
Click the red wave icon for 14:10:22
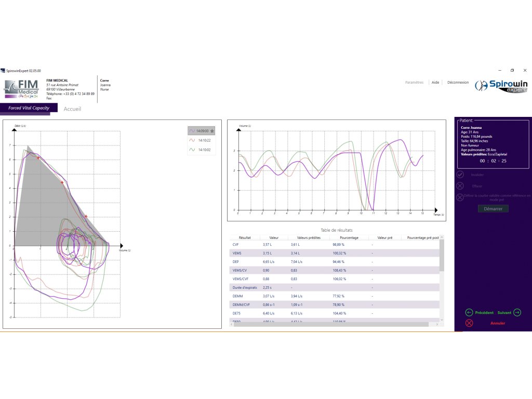192,140
